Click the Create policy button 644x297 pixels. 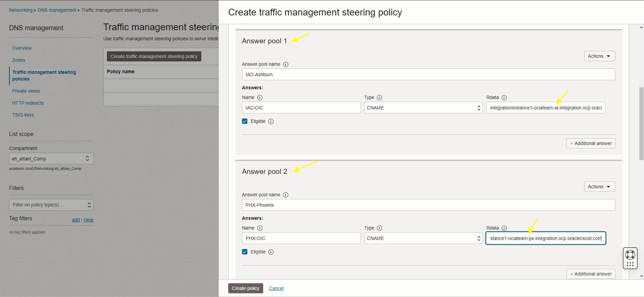click(245, 288)
